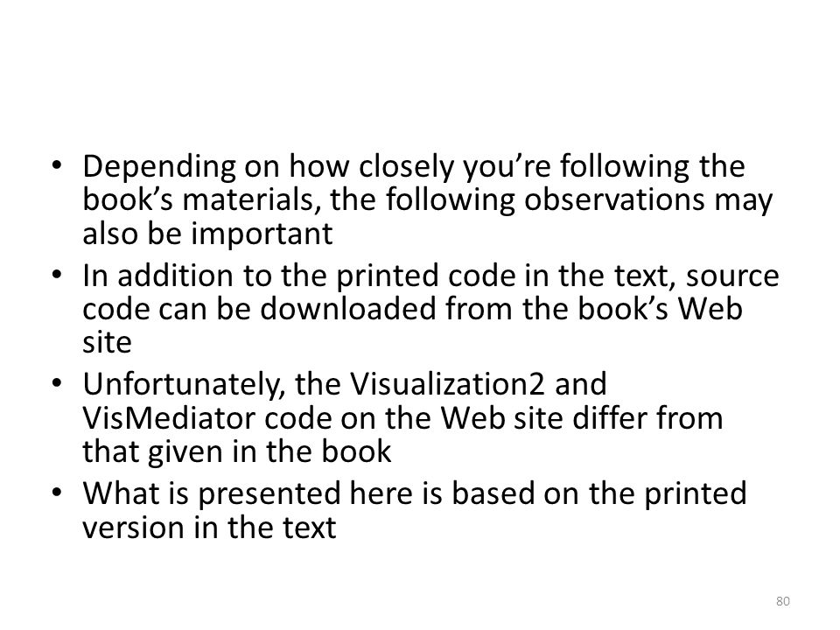
Task: Click the bullet before "In addition to"
Action: point(57,274)
